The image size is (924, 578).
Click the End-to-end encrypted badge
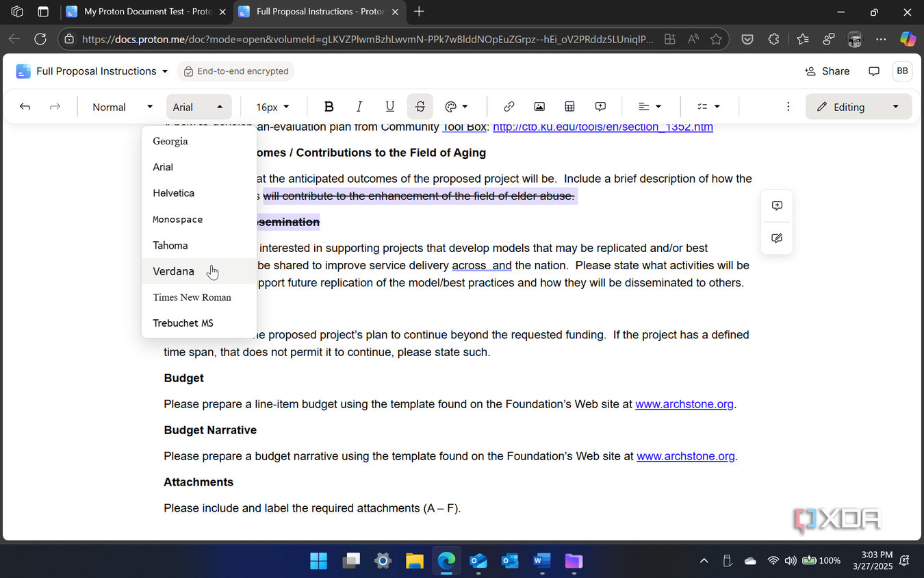[236, 71]
